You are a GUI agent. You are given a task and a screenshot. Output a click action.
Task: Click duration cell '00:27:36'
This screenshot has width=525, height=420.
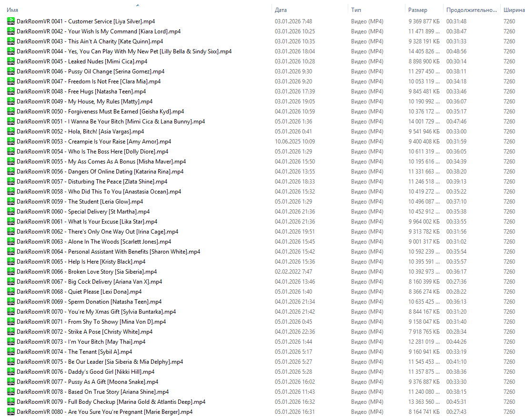pos(456,282)
